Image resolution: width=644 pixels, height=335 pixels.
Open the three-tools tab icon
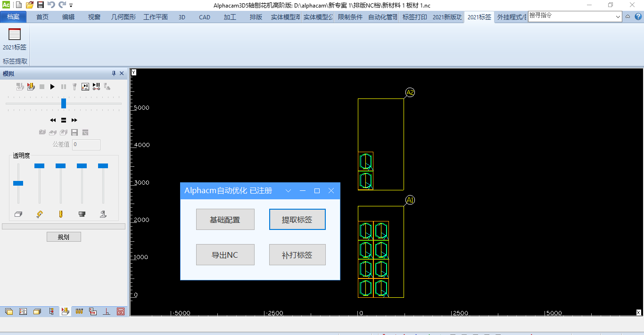point(79,311)
